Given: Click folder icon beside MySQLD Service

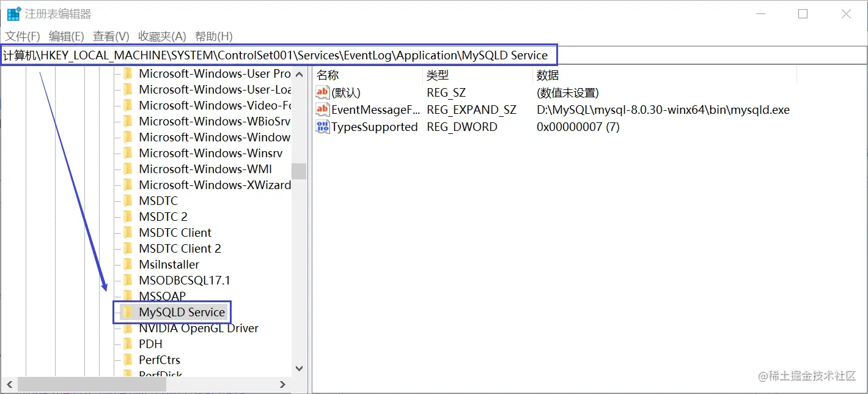Looking at the screenshot, I should (128, 312).
